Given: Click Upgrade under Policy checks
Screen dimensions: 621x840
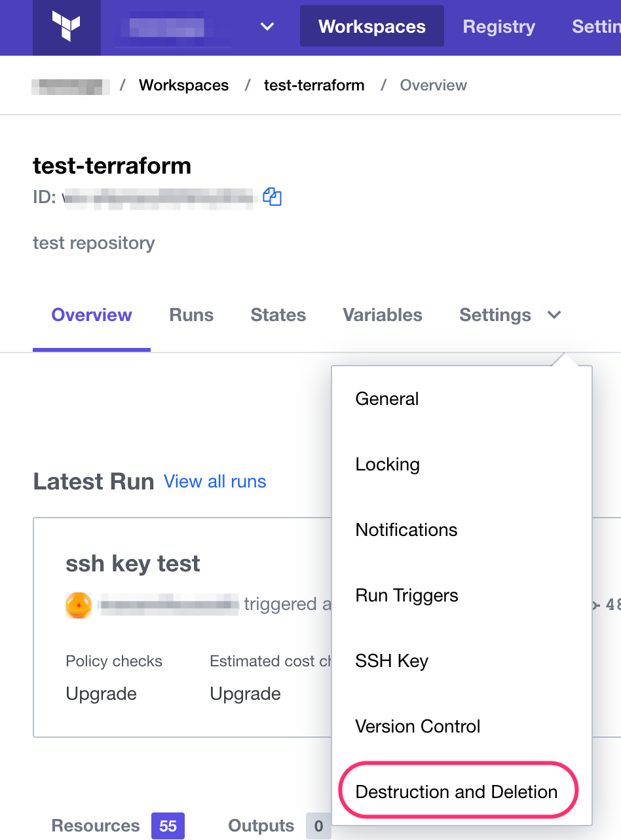Looking at the screenshot, I should (102, 694).
